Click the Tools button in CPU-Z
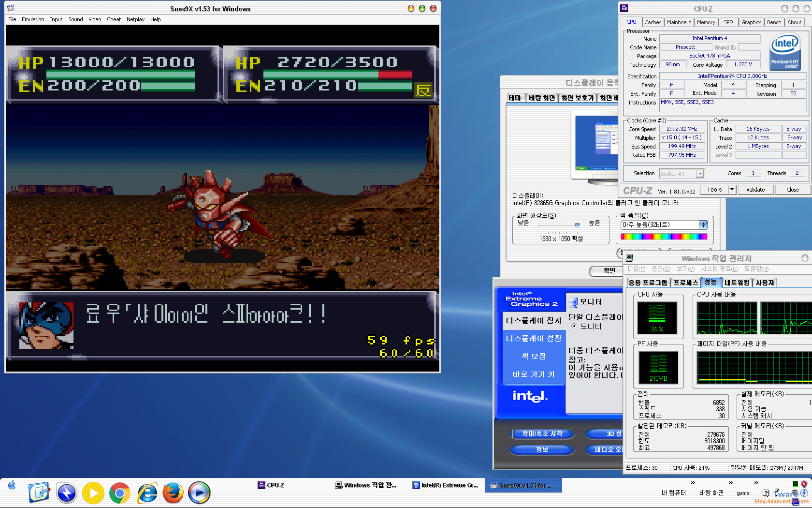 click(x=714, y=190)
